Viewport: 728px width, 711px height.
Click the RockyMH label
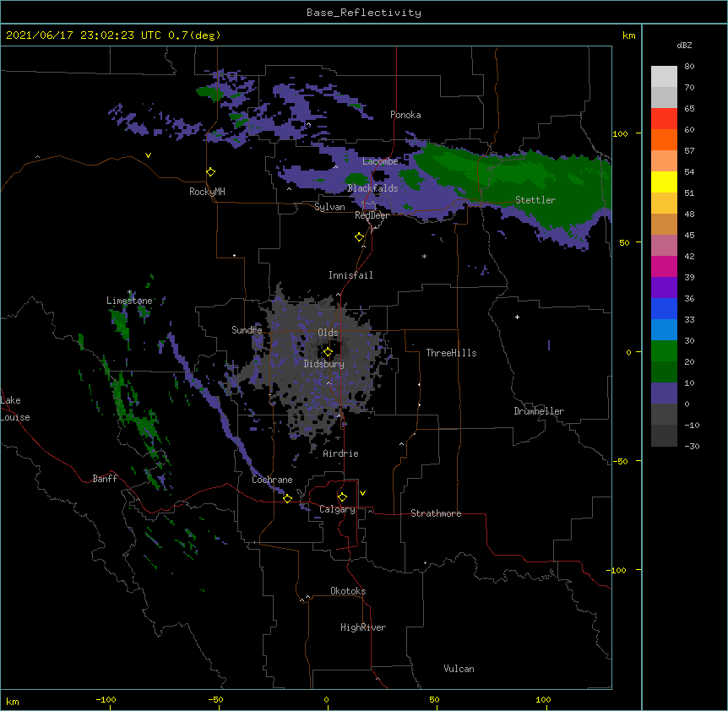pyautogui.click(x=207, y=192)
